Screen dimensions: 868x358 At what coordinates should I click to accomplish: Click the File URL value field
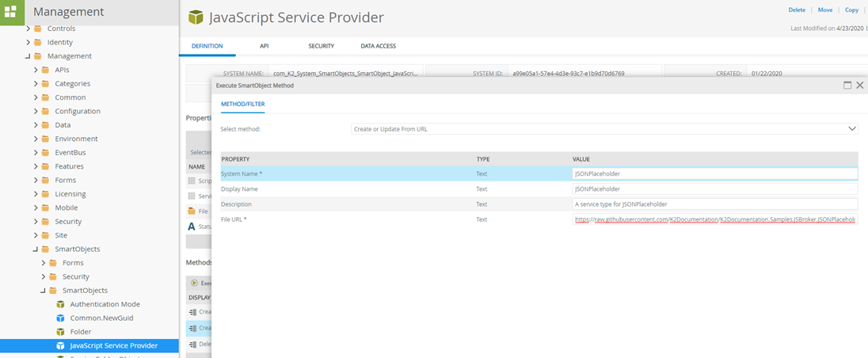pos(714,219)
